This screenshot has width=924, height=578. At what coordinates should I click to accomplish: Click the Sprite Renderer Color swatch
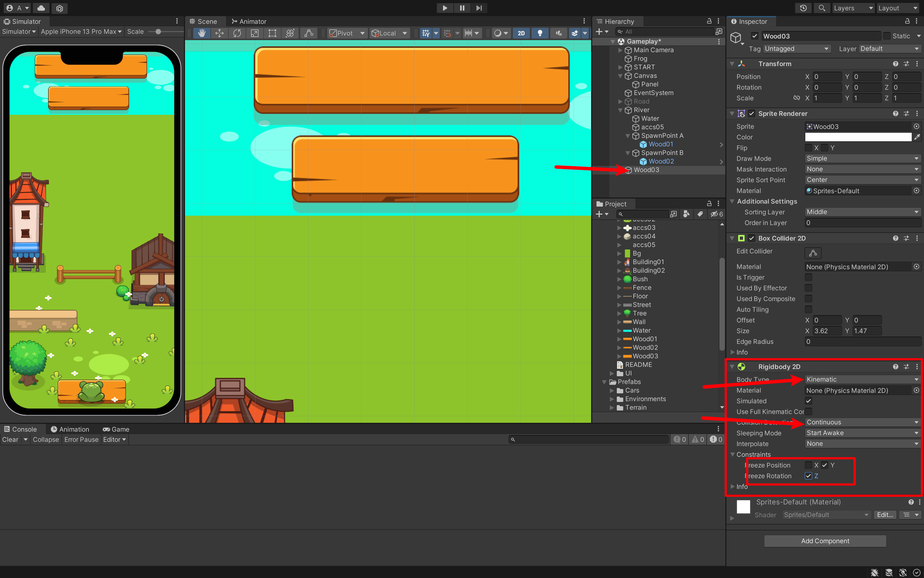click(x=858, y=137)
